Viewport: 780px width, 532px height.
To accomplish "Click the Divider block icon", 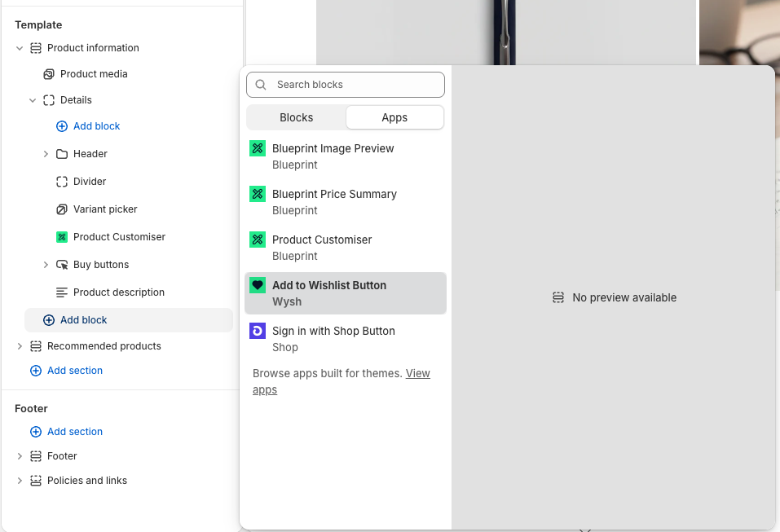I will [62, 182].
